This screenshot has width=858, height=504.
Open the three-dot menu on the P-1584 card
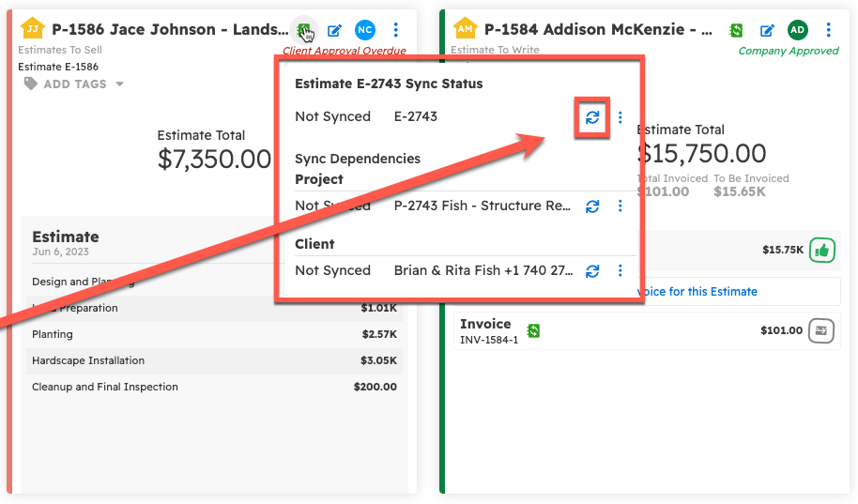828,30
